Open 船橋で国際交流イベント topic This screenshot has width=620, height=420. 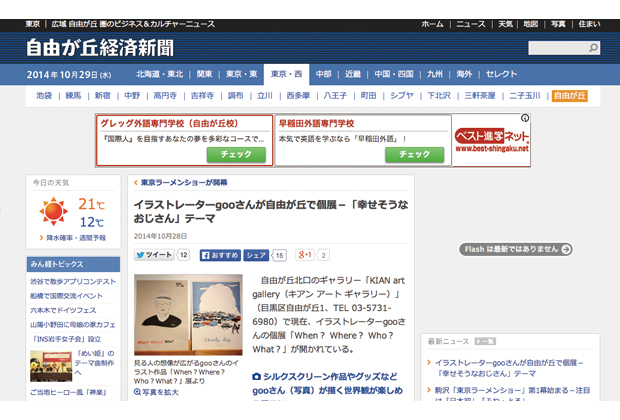coord(66,296)
